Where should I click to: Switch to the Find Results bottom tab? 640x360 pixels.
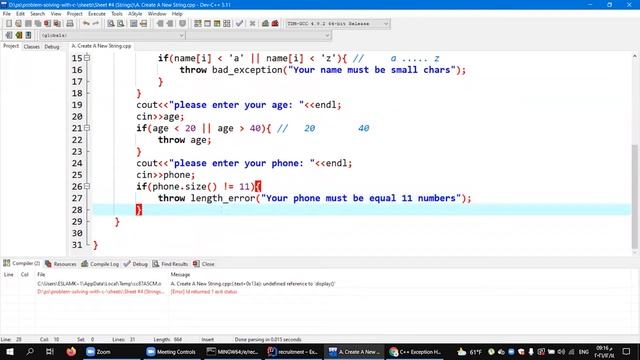click(x=170, y=264)
